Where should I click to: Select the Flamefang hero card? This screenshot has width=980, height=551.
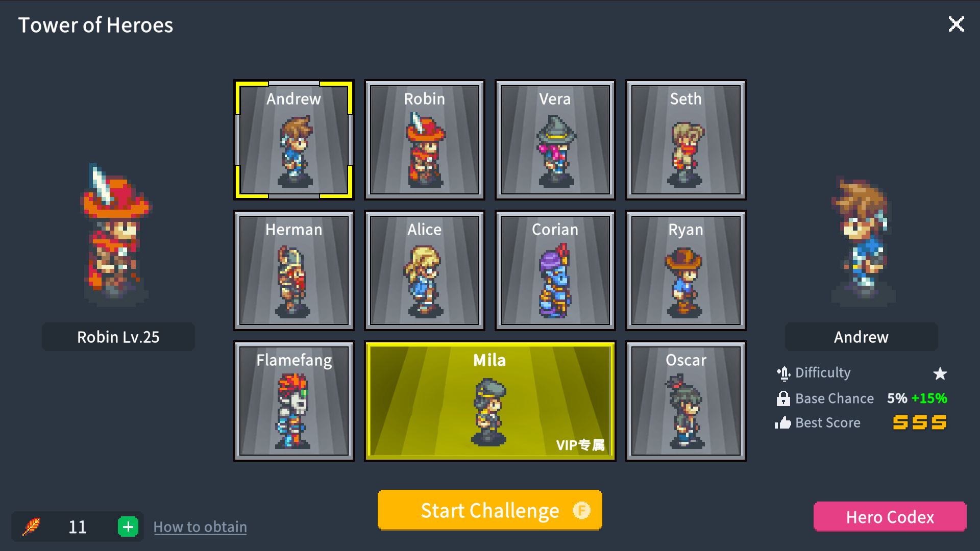pos(294,401)
